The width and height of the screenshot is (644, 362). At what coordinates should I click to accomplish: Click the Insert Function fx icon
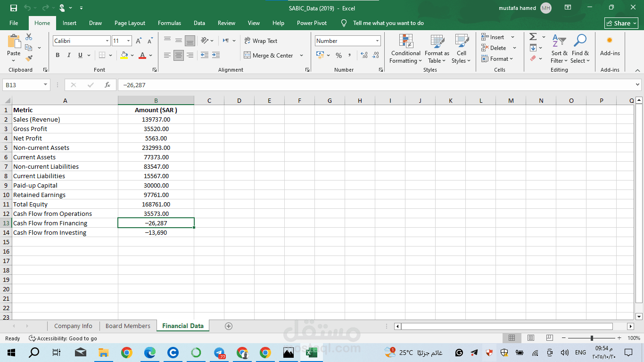tap(107, 85)
